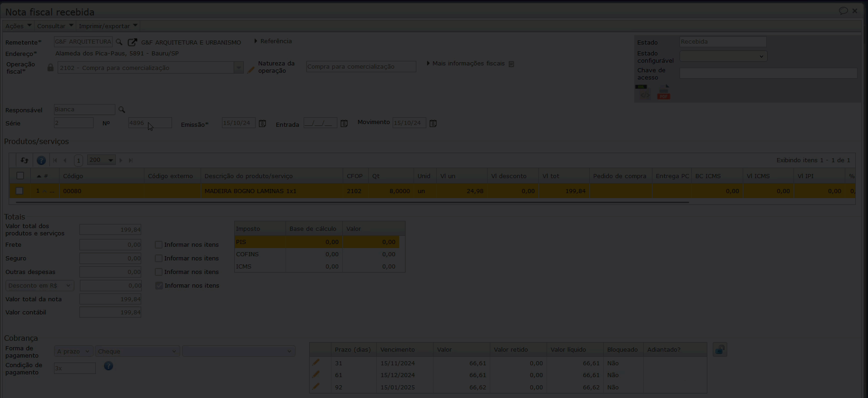Viewport: 868px width, 398px height.
Task: Open the empty dropdown next to Cheque
Action: click(239, 351)
